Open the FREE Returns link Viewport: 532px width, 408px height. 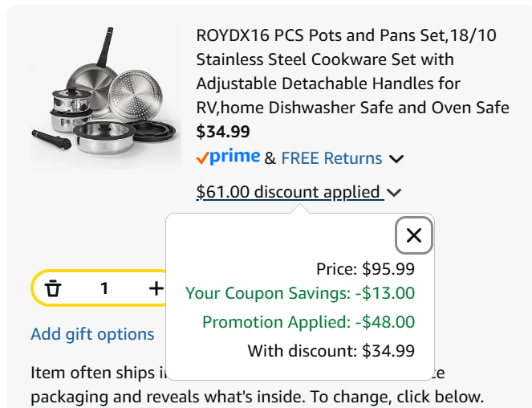tap(331, 158)
